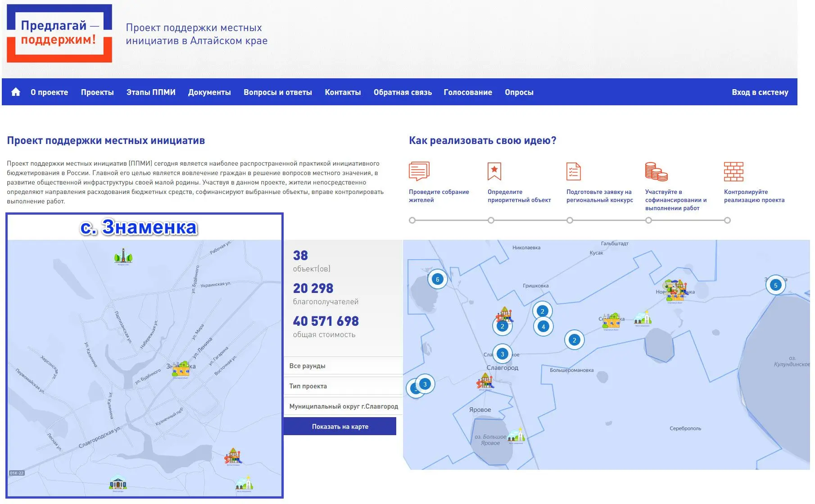Open map cluster marker numbered 4

[543, 327]
